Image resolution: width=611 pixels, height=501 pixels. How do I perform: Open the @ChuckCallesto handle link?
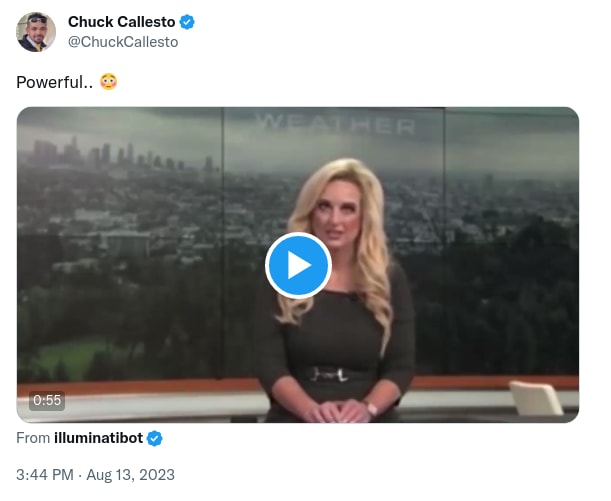123,42
